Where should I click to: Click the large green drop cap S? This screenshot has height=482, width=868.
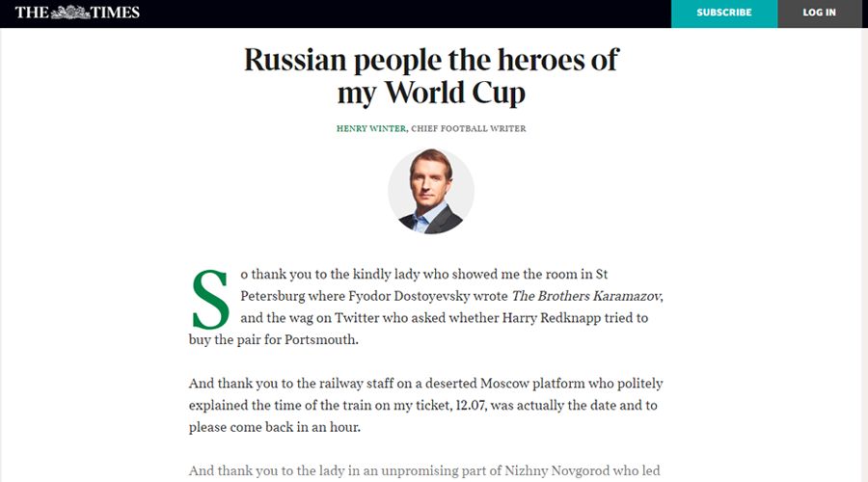point(211,299)
